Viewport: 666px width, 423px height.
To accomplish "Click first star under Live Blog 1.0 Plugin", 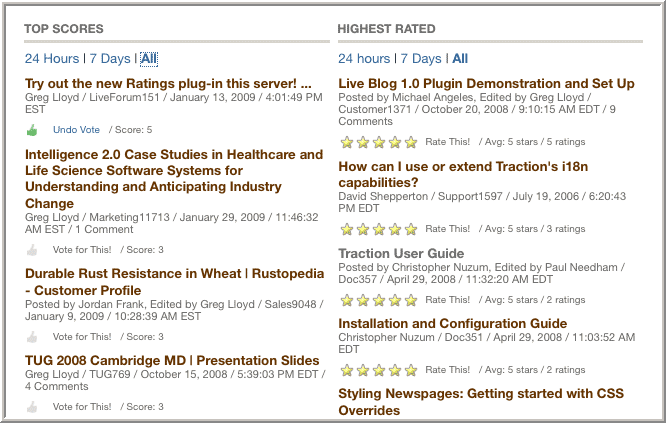I will click(x=346, y=143).
